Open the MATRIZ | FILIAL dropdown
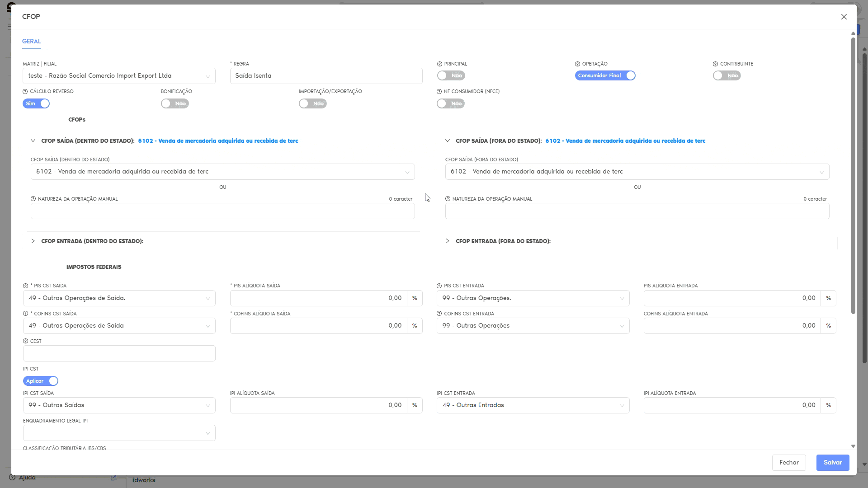The width and height of the screenshot is (868, 488). coord(119,76)
